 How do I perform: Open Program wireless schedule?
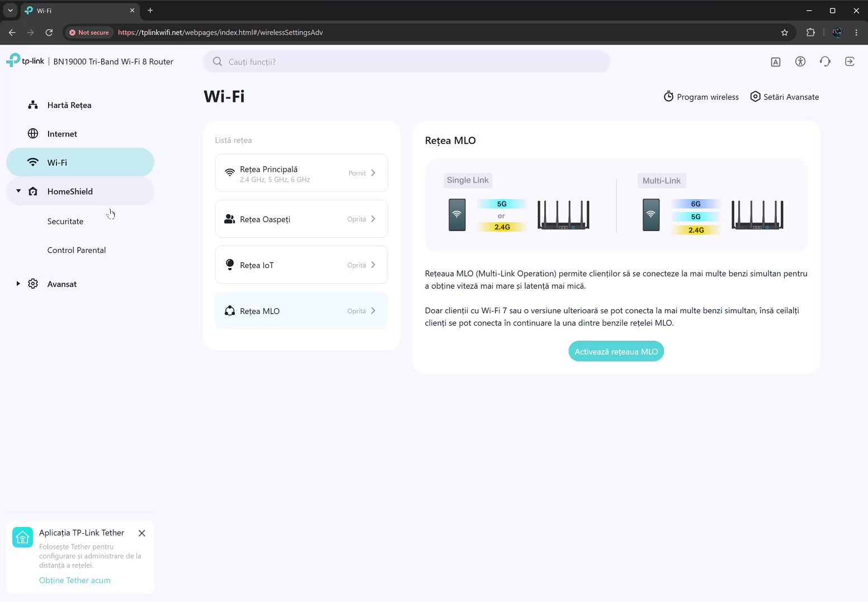click(701, 97)
